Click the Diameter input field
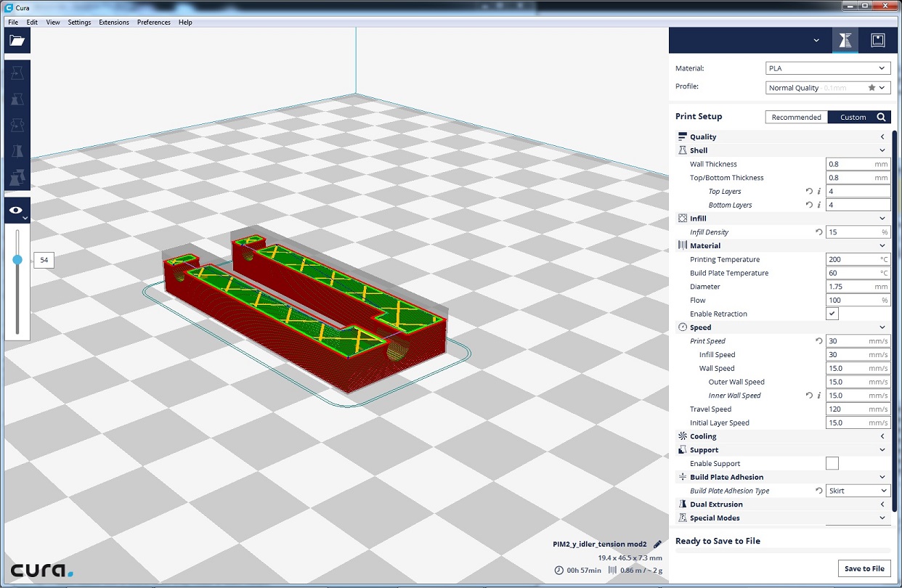The height and width of the screenshot is (588, 902). tap(858, 287)
